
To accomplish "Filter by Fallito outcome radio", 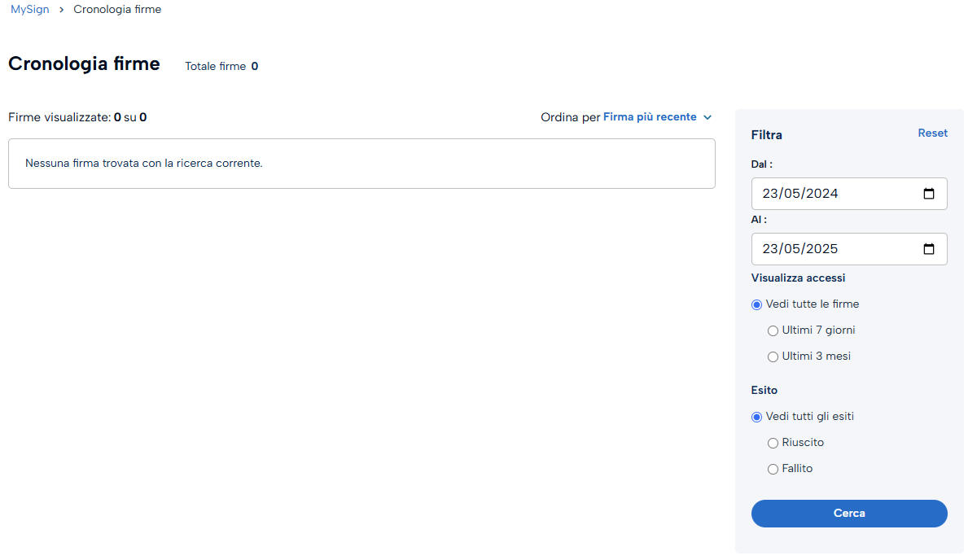I will pyautogui.click(x=773, y=469).
